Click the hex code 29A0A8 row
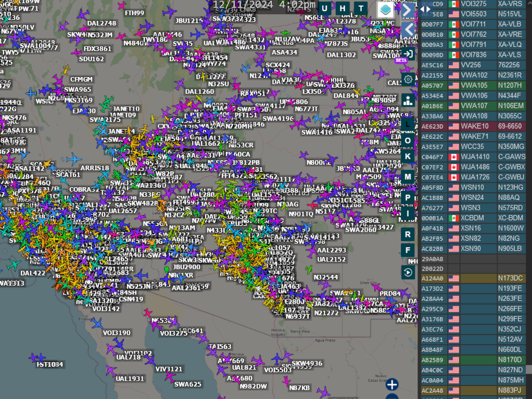The height and width of the screenshot is (399, 532). [x=473, y=259]
